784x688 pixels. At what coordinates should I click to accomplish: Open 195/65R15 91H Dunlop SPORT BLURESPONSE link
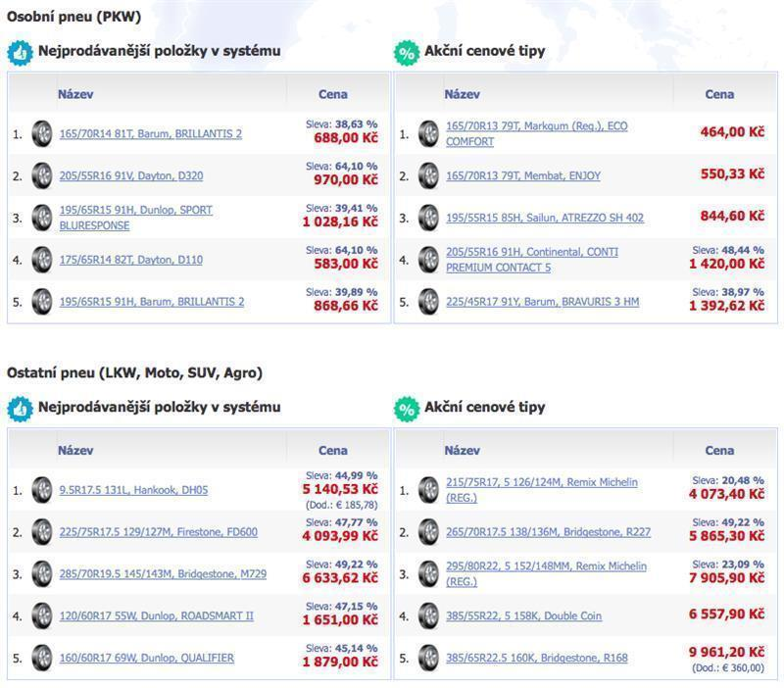pyautogui.click(x=136, y=218)
